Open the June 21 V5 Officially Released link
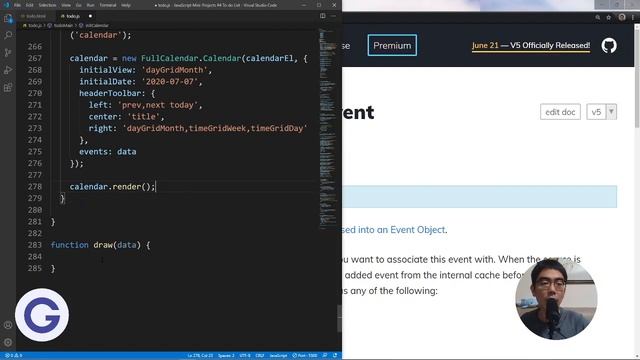640x360 pixels. coord(531,46)
